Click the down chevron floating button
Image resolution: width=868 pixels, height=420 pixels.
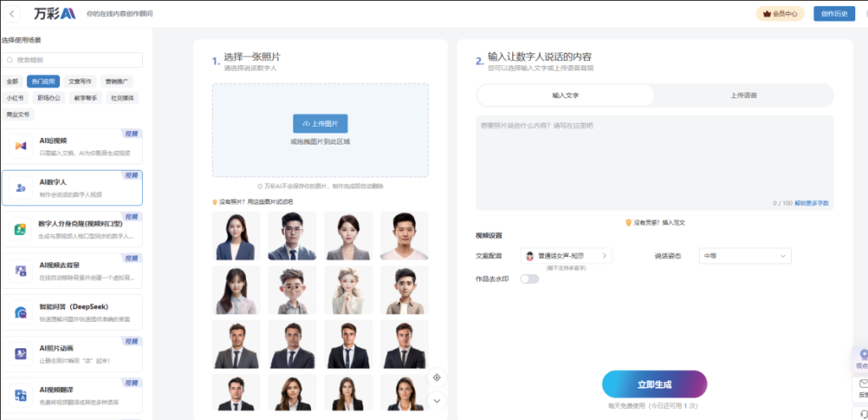tap(437, 400)
